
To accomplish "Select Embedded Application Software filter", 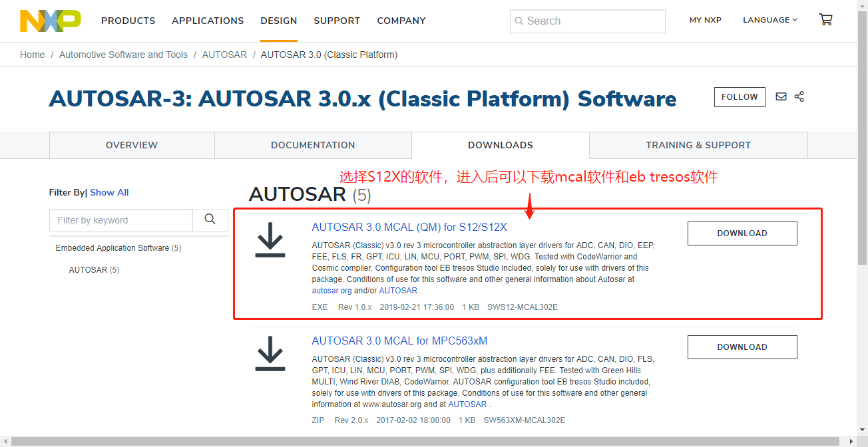I will point(118,247).
